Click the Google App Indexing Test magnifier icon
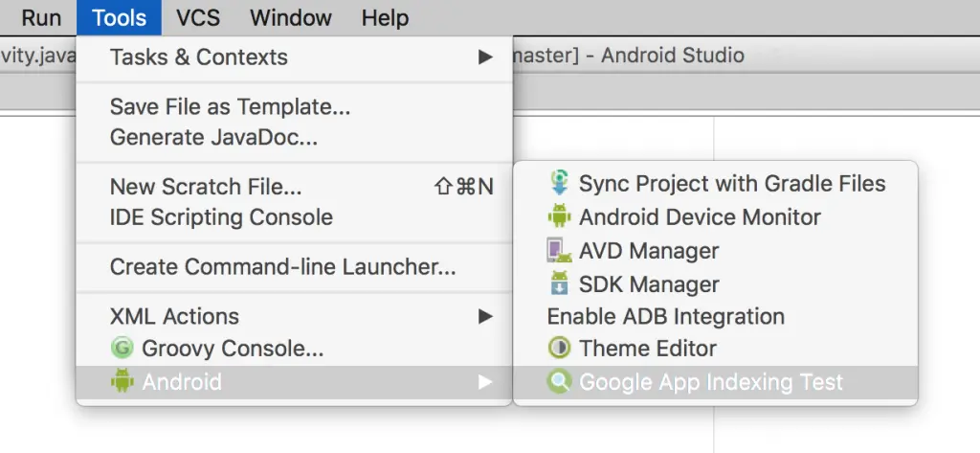This screenshot has height=453, width=980. tap(559, 382)
